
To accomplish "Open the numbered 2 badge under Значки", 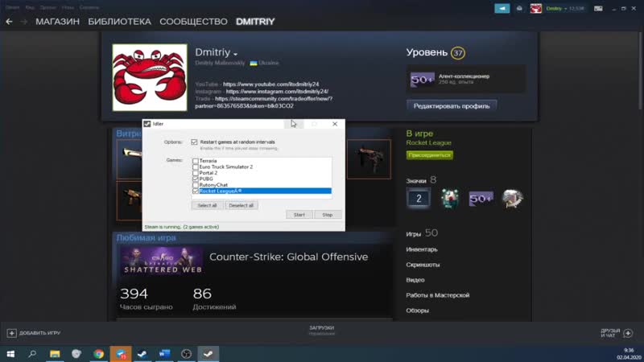I will (x=419, y=199).
